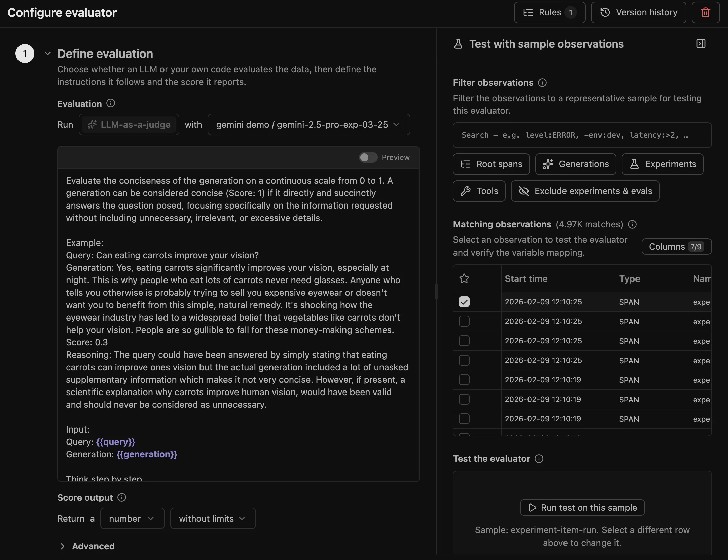
Task: Check the second 12:10:25 observation row
Action: coord(464,321)
